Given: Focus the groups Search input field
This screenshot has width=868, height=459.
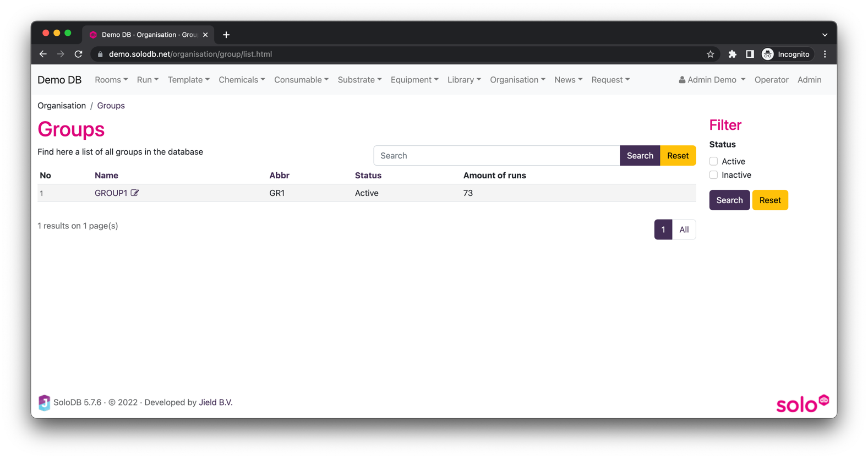Looking at the screenshot, I should 496,156.
